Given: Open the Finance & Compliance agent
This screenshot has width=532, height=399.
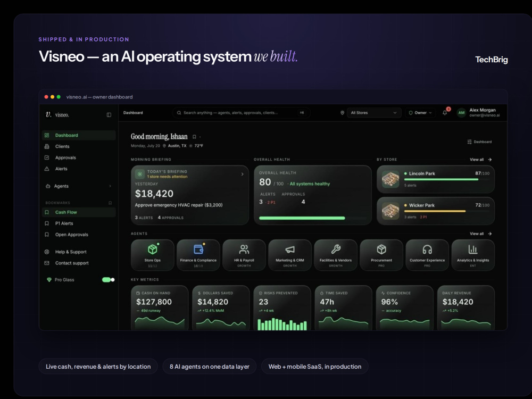Looking at the screenshot, I should pyautogui.click(x=198, y=255).
